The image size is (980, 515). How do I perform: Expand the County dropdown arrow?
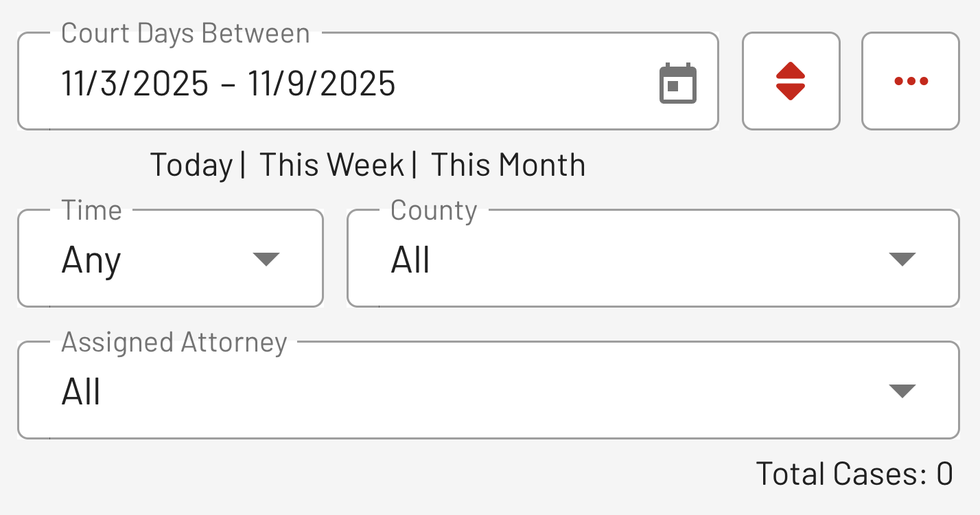coord(902,259)
